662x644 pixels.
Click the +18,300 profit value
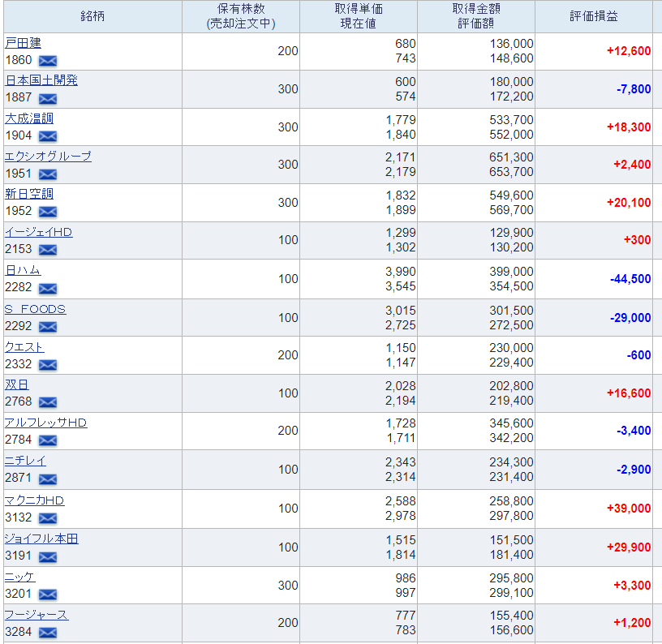pyautogui.click(x=629, y=127)
